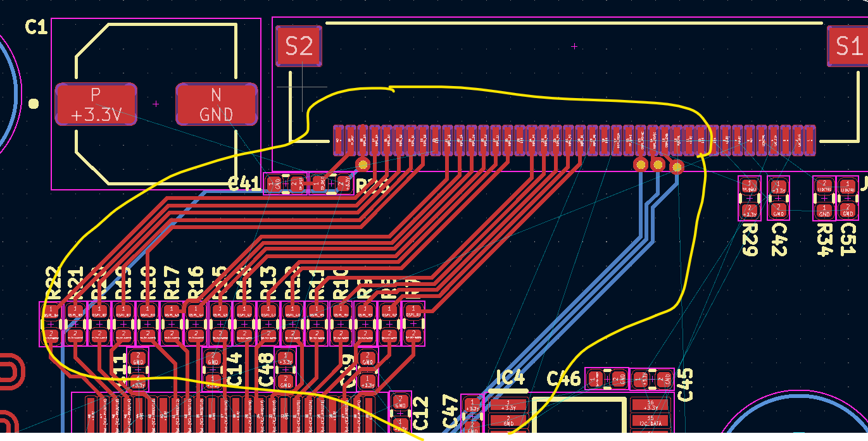Screen dimensions: 868x441
Task: Click C41 pad 2
Action: pos(296,184)
